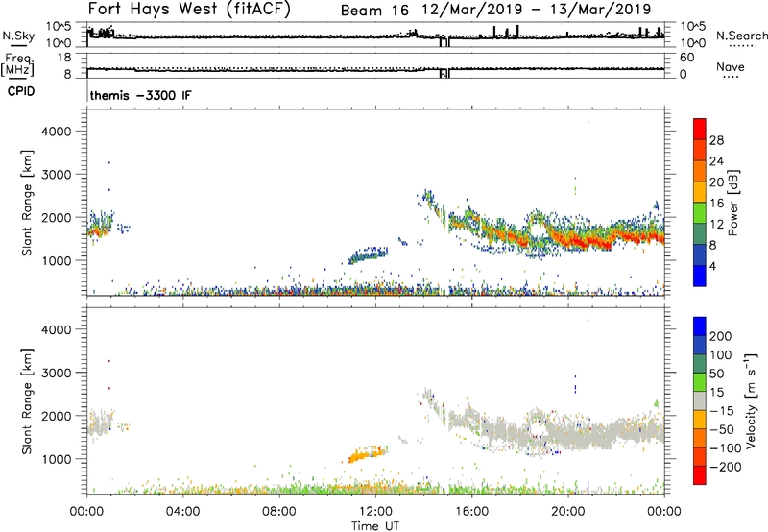Click the green velocity segment of the velocity color bar

point(700,382)
